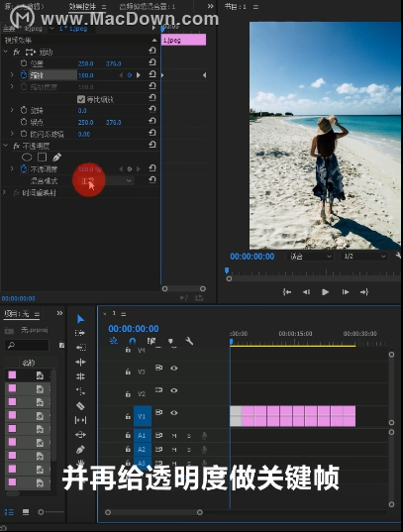This screenshot has height=532, width=403.
Task: Switch to Audio Clip Mixer tab
Action: click(148, 7)
